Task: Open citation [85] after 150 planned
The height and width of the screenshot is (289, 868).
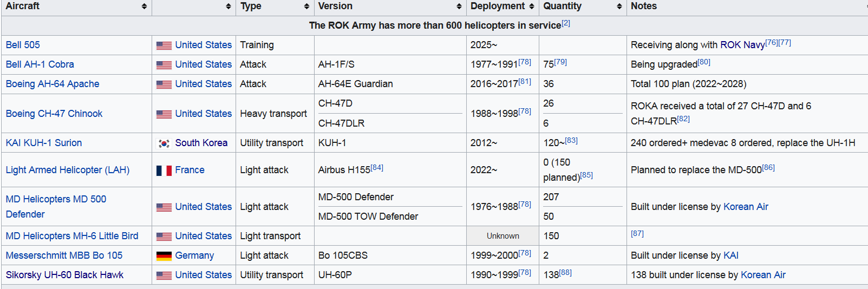Action: point(586,175)
